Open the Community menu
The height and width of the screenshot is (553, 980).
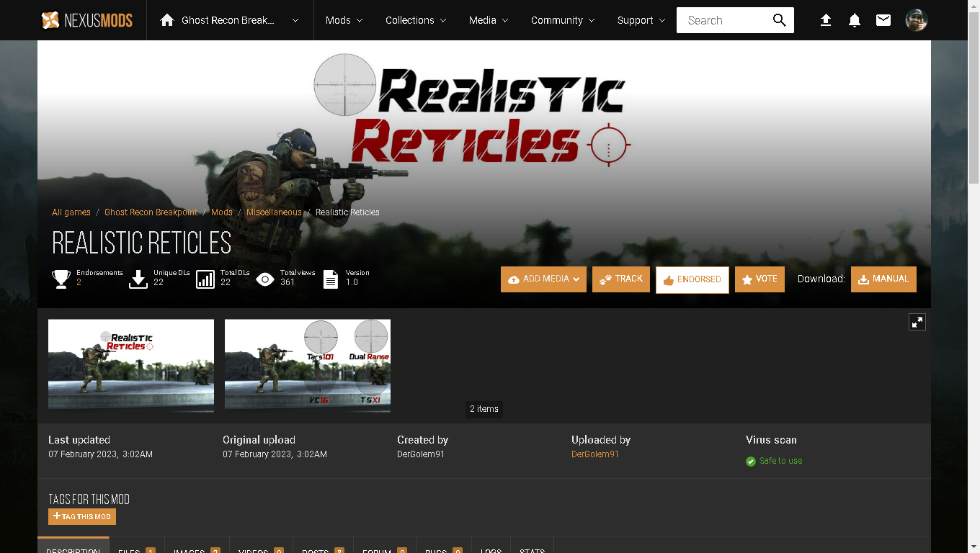[x=563, y=20]
